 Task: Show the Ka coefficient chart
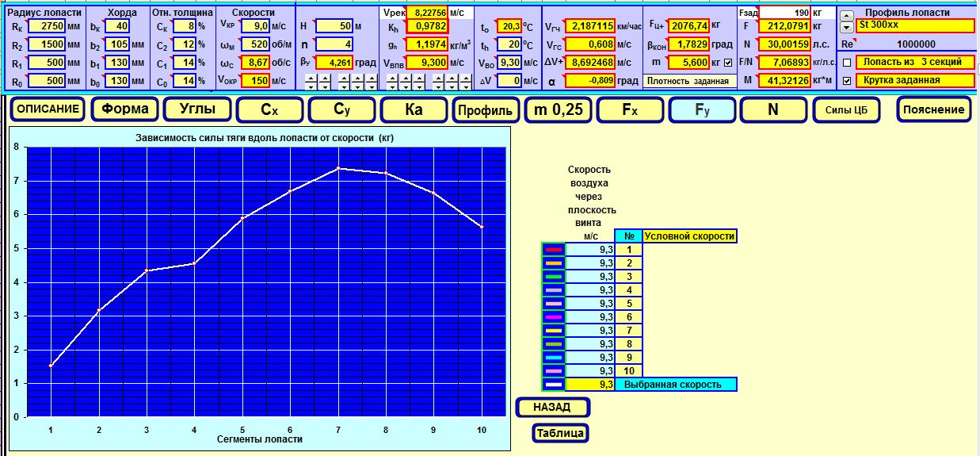coord(413,109)
